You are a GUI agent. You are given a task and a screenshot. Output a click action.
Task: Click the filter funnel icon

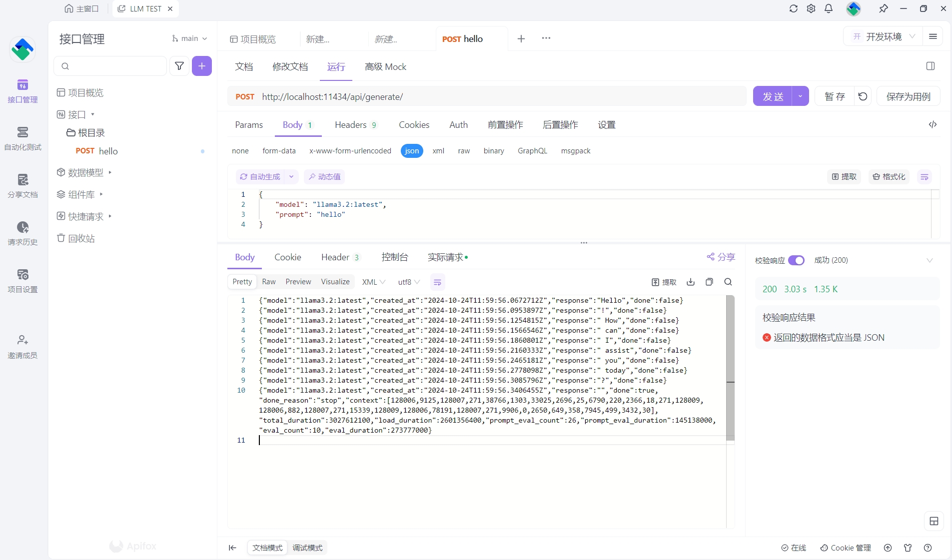coord(179,66)
